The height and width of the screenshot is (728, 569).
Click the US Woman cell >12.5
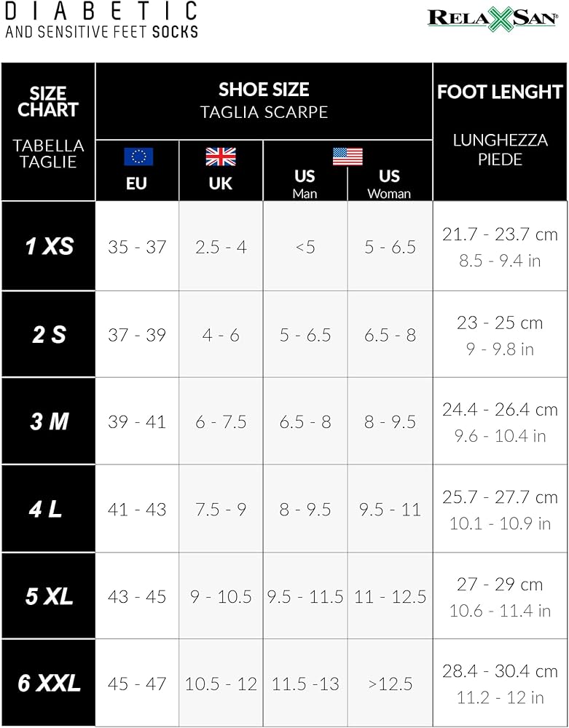pos(390,684)
